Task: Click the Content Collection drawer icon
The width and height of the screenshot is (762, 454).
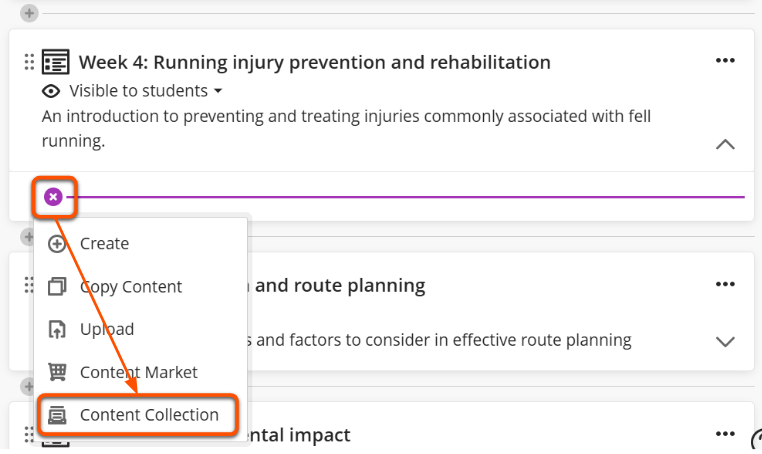Action: coord(58,414)
